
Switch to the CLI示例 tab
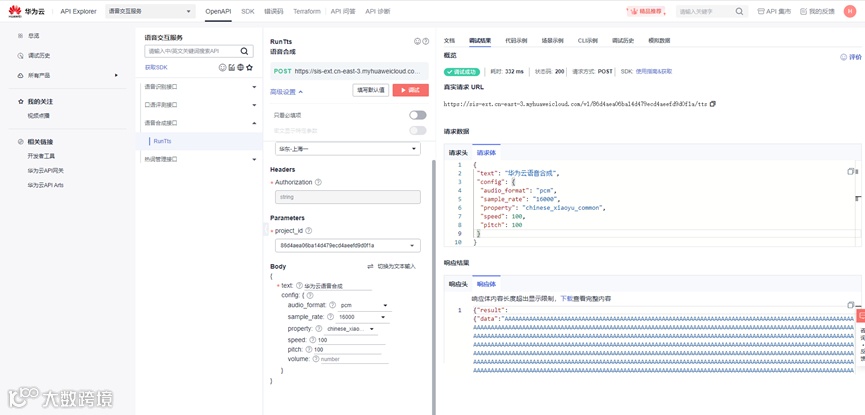point(588,40)
